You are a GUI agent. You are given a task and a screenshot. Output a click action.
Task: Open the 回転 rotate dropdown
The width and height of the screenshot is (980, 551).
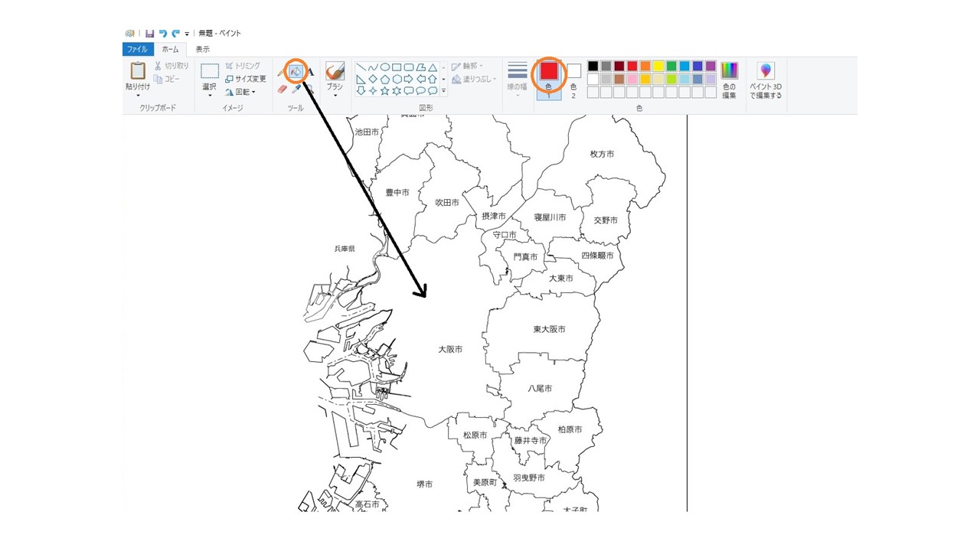240,92
